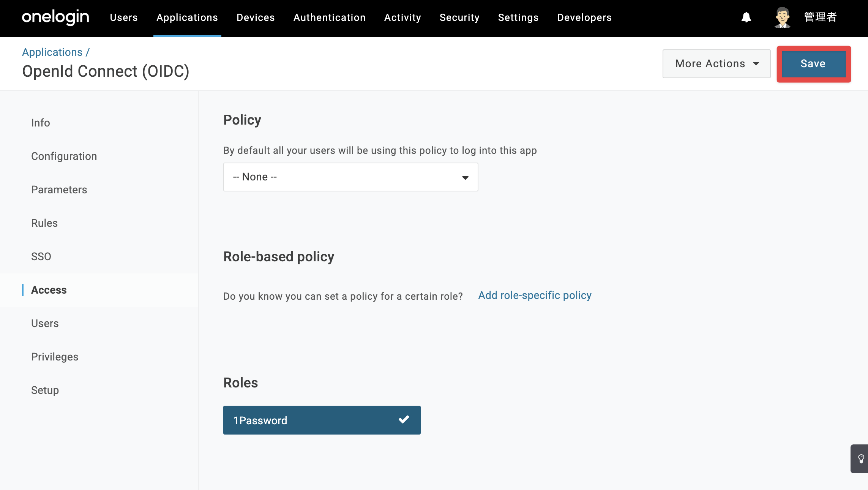Click the Policy section heading
Screen dimensions: 868x490
point(242,120)
